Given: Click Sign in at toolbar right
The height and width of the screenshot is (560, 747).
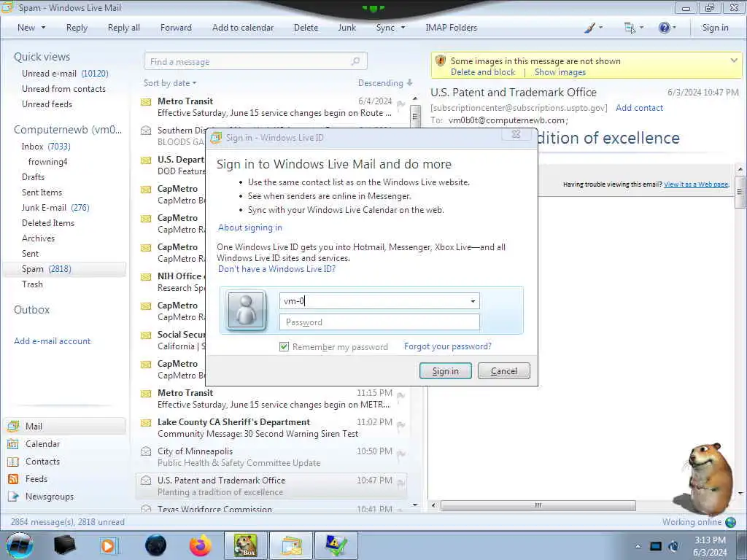Looking at the screenshot, I should click(x=715, y=28).
